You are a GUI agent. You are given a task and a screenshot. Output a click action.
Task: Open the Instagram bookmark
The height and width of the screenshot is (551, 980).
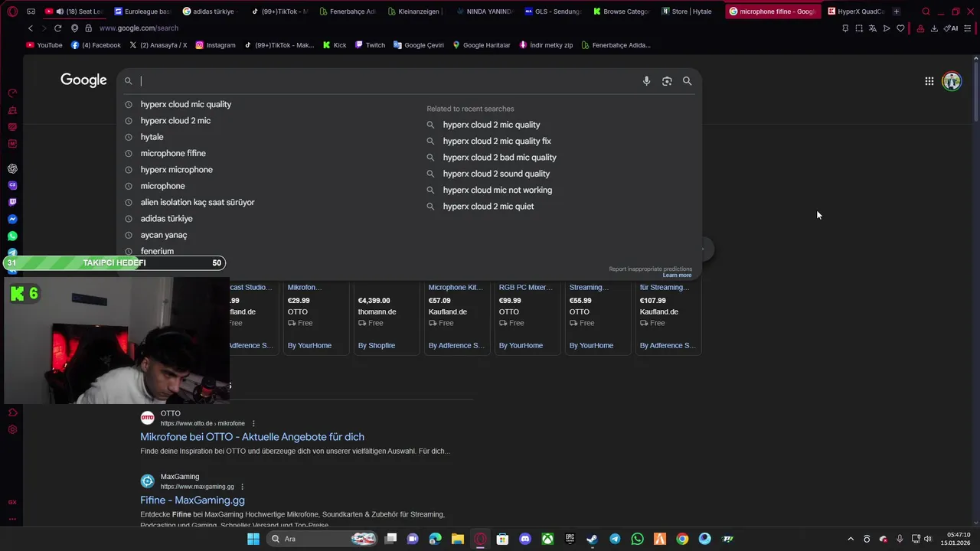[216, 45]
